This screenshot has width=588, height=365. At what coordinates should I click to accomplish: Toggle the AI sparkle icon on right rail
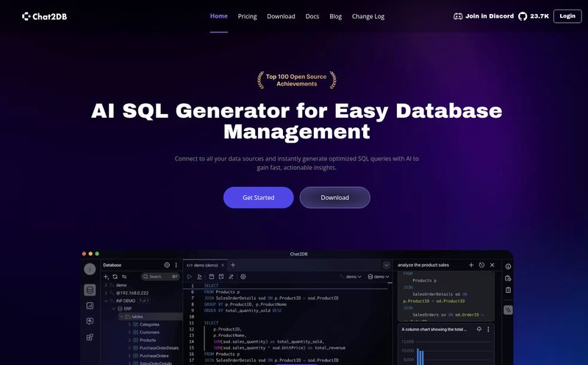coord(508,310)
